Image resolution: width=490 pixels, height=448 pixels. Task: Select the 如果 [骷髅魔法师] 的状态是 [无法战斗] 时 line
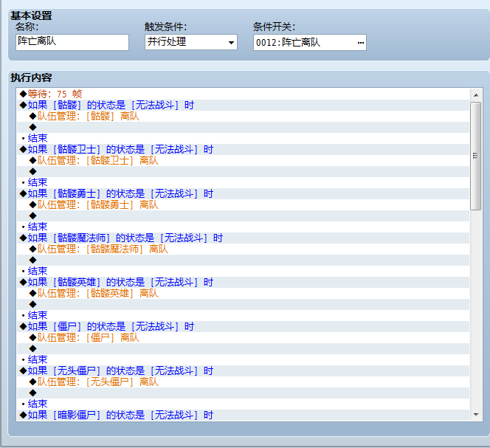243,238
